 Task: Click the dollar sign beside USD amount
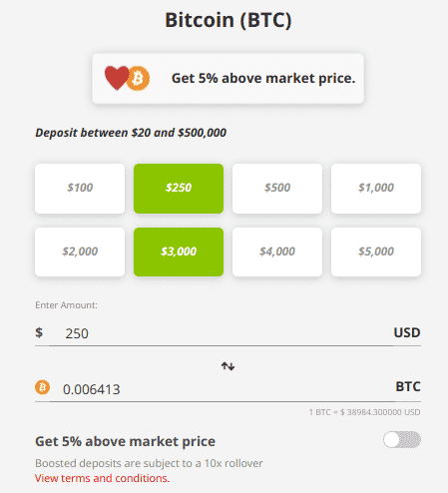39,332
